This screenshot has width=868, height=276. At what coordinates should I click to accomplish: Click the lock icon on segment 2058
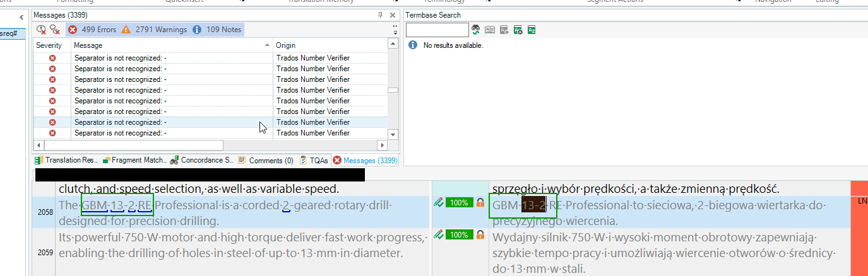(480, 203)
